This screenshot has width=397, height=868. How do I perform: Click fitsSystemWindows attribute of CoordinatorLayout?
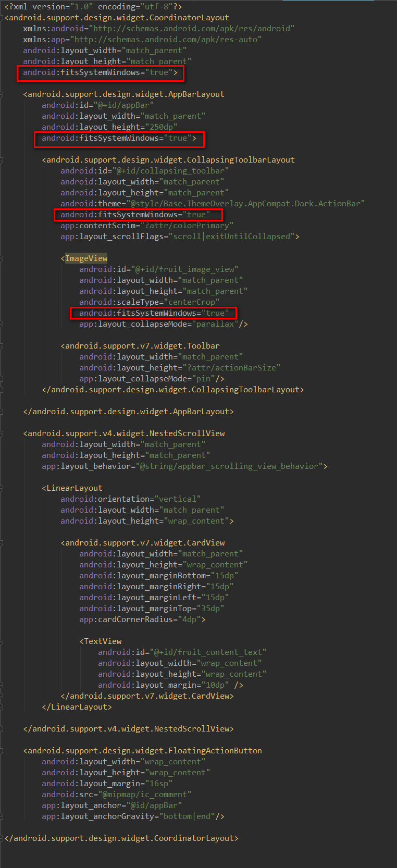[x=100, y=72]
